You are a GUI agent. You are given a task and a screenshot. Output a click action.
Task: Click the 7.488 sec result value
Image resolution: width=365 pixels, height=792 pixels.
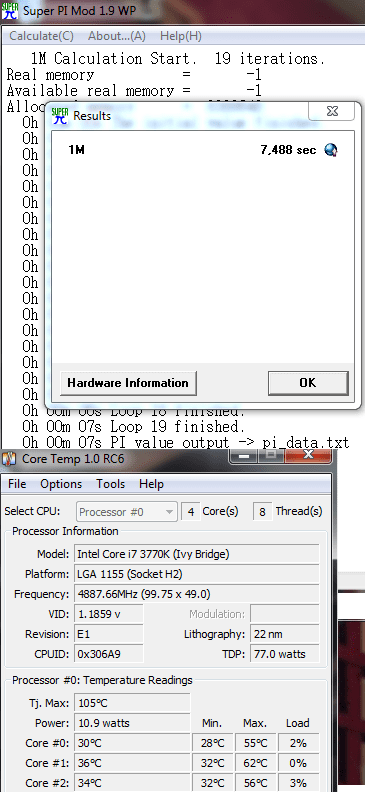288,150
